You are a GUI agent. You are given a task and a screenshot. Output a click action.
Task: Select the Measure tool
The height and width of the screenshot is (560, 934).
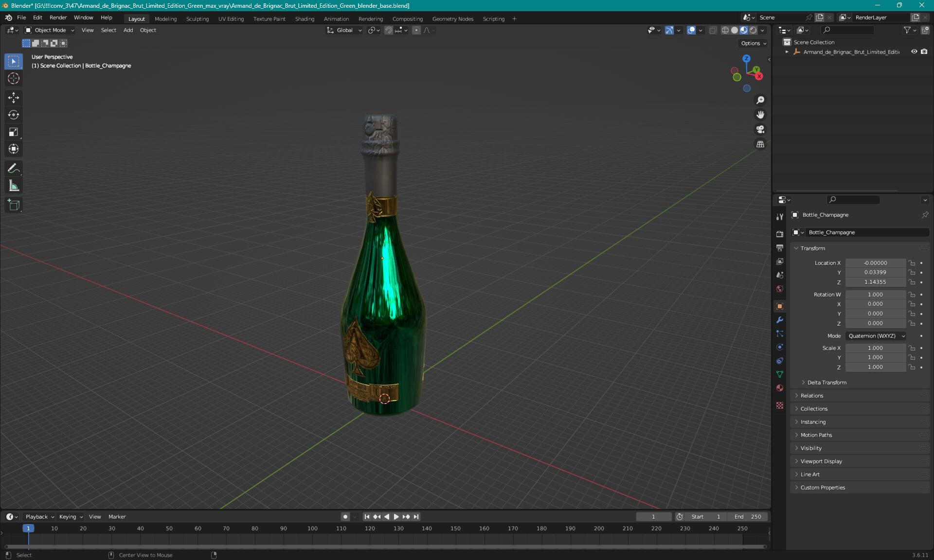pos(14,186)
